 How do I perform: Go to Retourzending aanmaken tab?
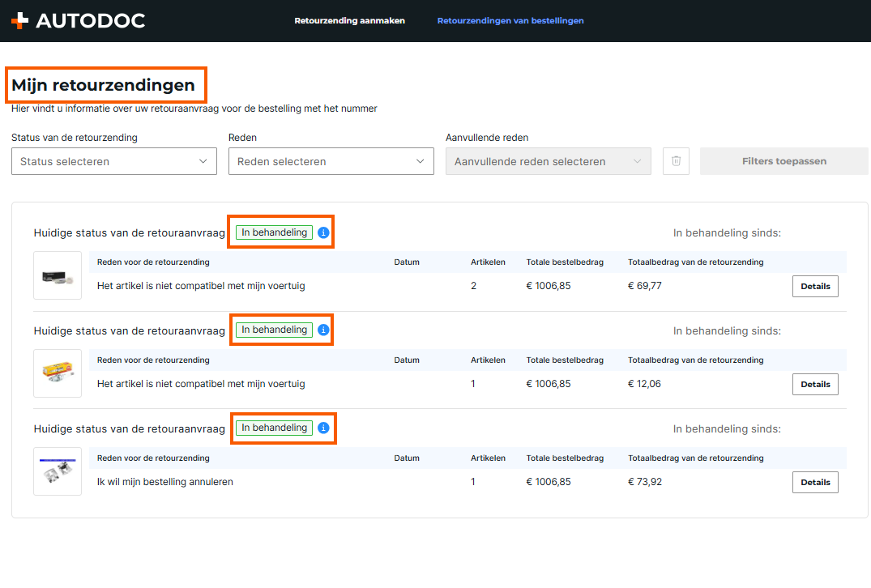click(x=349, y=21)
